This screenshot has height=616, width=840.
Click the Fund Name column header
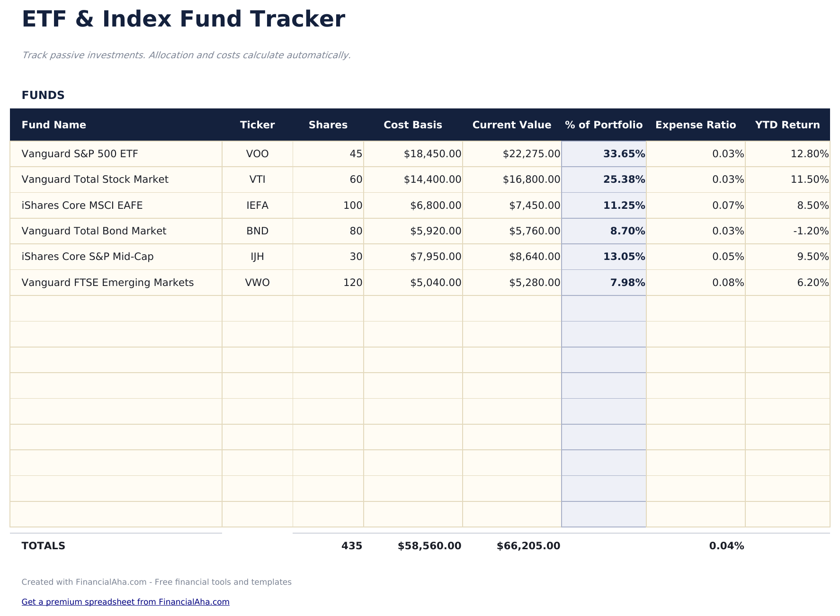54,125
